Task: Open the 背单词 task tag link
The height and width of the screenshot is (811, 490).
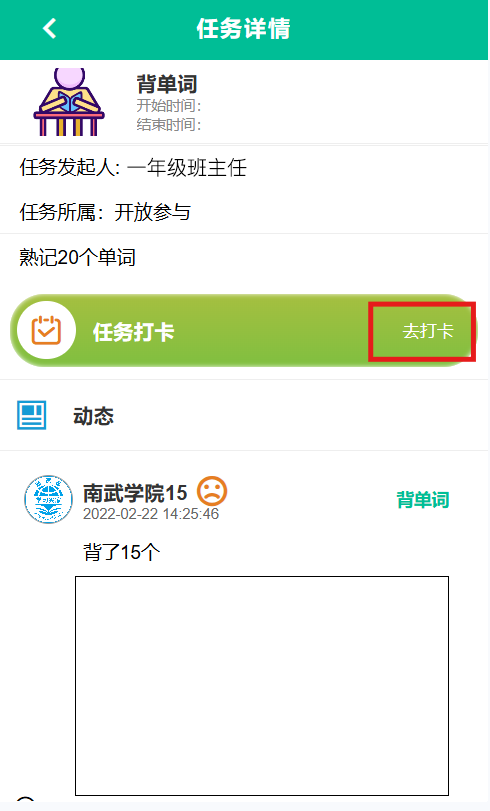Action: tap(423, 500)
